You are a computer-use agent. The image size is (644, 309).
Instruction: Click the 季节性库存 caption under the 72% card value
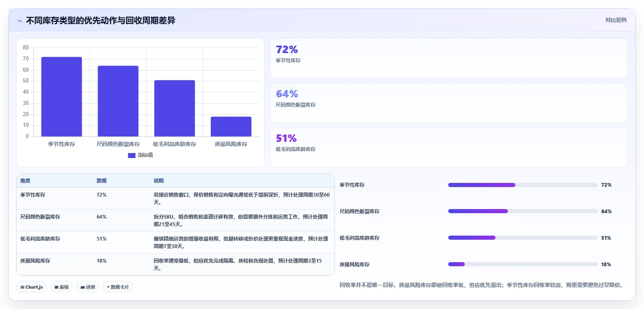[x=288, y=61]
